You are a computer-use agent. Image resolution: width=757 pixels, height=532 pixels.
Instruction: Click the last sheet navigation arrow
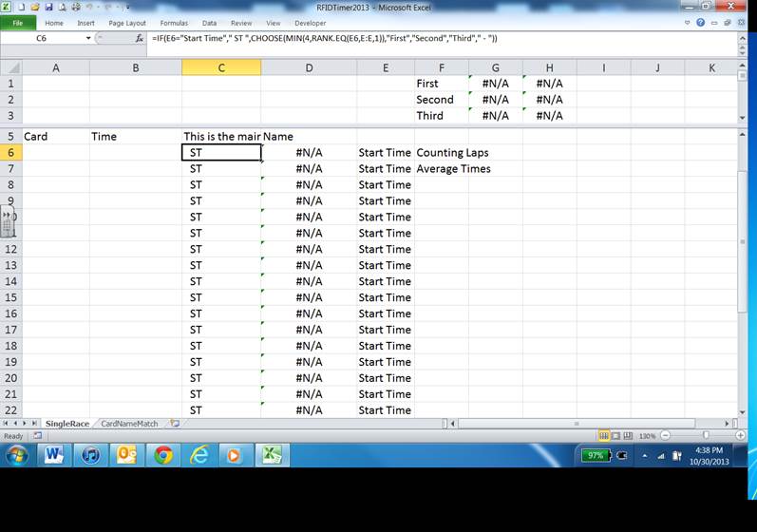click(x=34, y=424)
